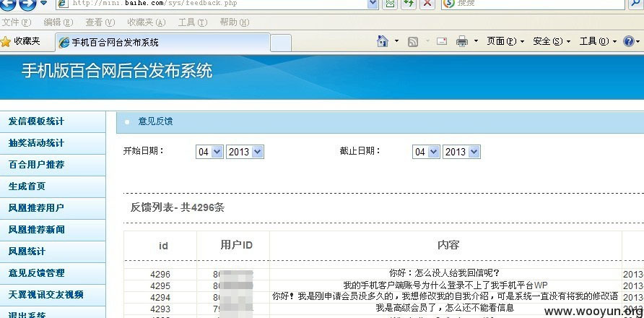Open 天翼视讯交友视频 in sidebar
644x318 pixels.
pyautogui.click(x=53, y=295)
